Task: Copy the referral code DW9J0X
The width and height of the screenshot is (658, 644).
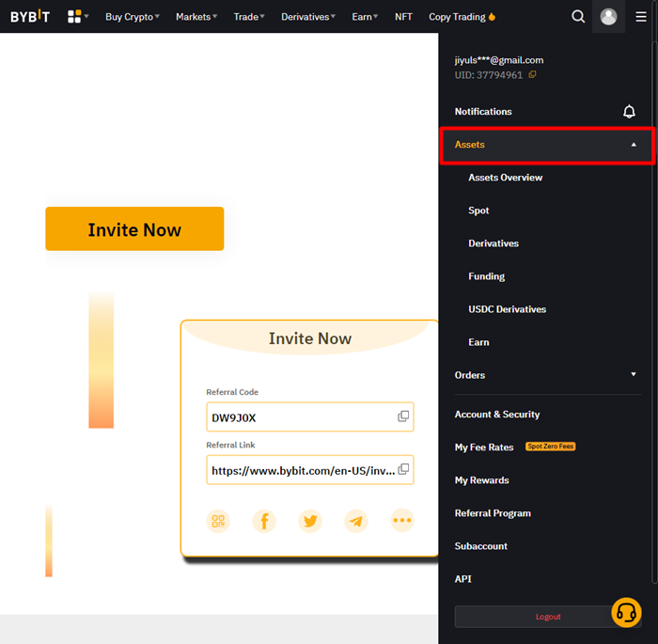Action: pyautogui.click(x=403, y=416)
